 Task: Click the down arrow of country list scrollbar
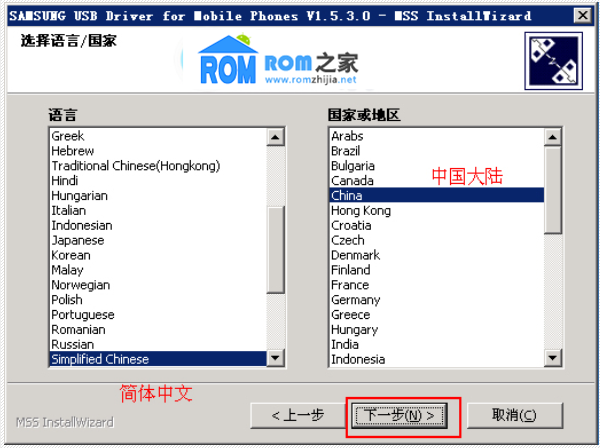pyautogui.click(x=552, y=358)
